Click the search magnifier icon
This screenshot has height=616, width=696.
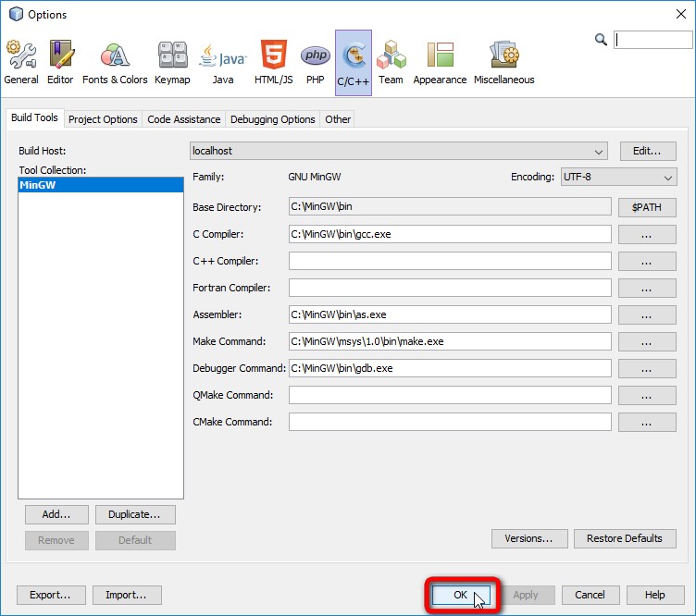(x=601, y=40)
